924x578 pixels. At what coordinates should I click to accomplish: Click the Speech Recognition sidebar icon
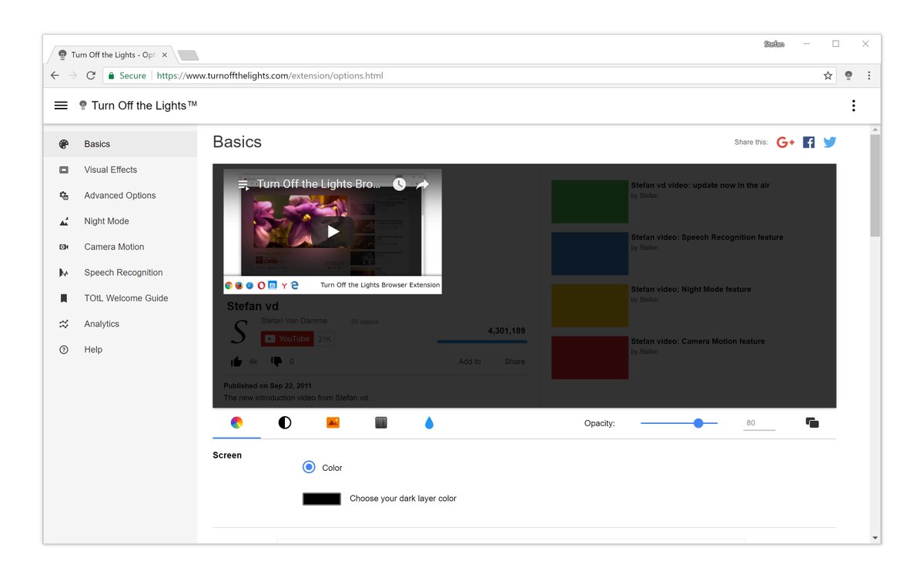point(64,273)
